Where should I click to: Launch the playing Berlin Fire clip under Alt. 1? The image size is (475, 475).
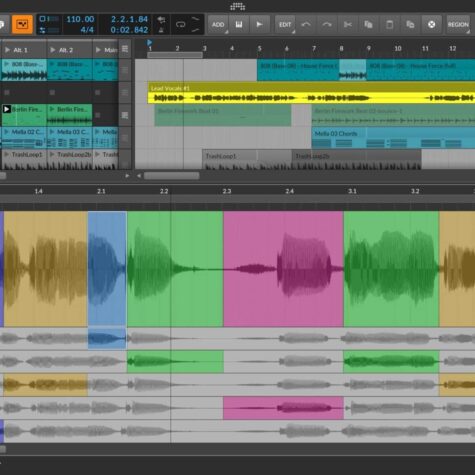pos(7,109)
